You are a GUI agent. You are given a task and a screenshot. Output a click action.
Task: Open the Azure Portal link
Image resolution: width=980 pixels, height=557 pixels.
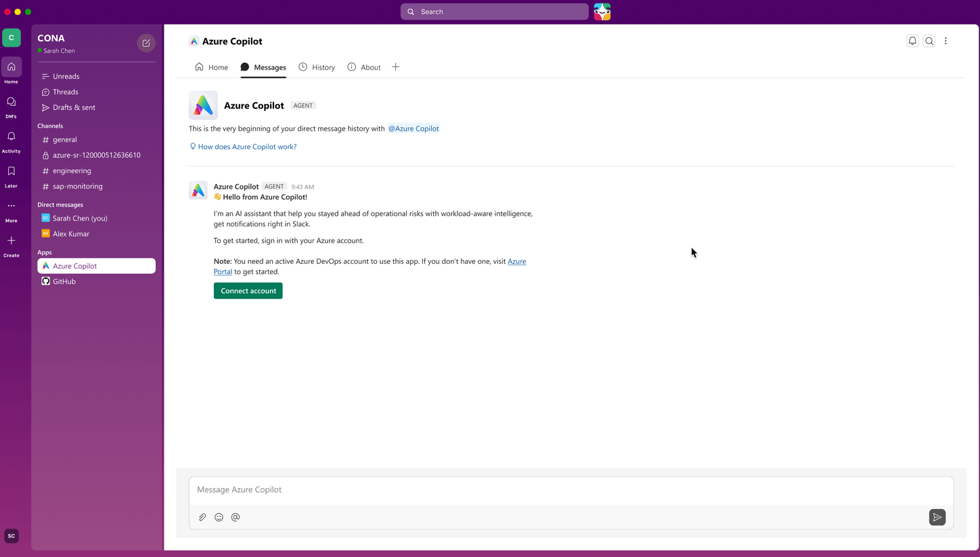click(370, 266)
